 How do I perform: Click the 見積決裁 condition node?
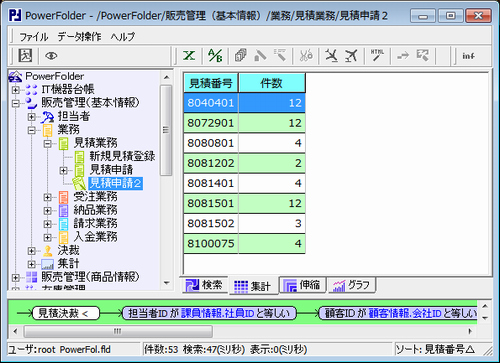pos(66,313)
